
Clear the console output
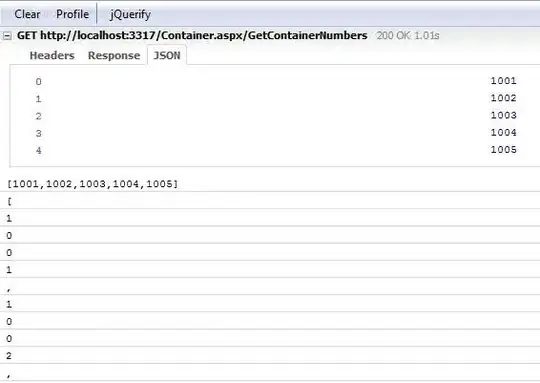click(x=27, y=14)
